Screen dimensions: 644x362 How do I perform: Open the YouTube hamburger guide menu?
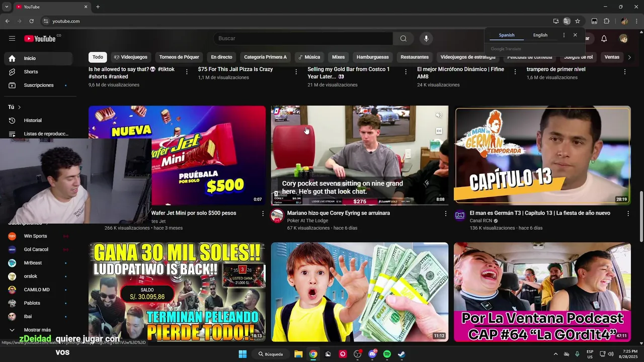tap(12, 38)
